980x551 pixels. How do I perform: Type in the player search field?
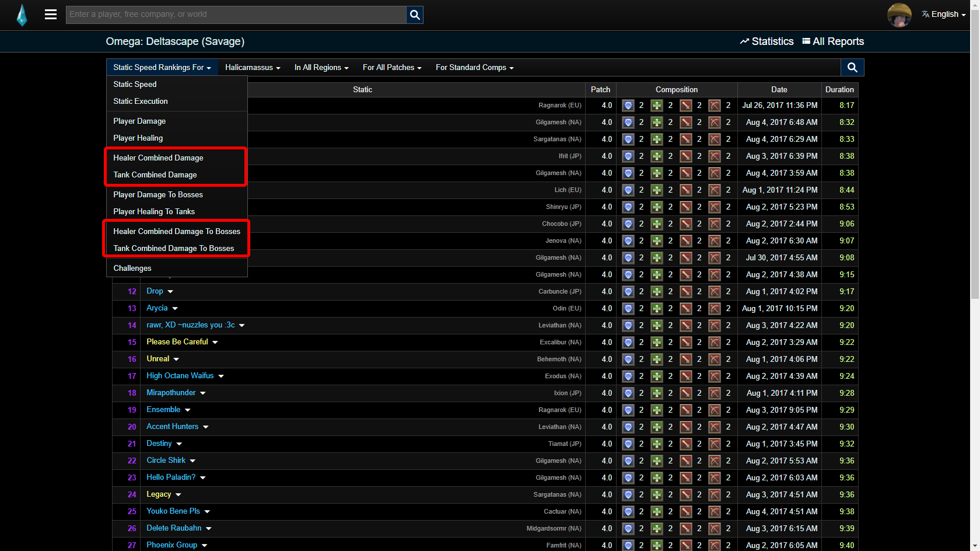coord(236,15)
